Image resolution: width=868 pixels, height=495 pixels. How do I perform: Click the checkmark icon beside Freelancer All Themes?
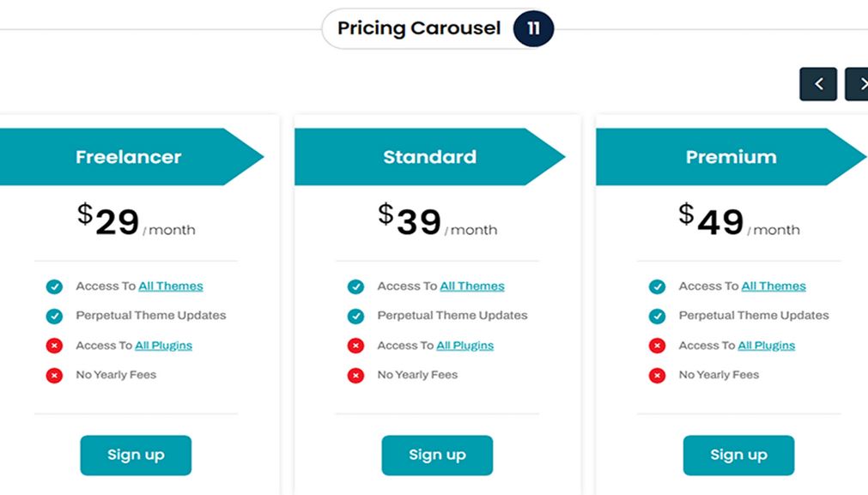click(54, 287)
